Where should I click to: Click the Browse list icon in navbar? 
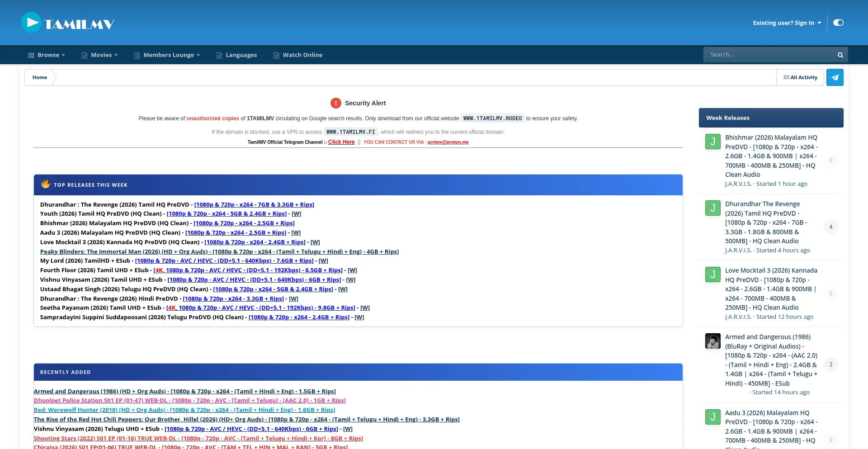pyautogui.click(x=31, y=55)
